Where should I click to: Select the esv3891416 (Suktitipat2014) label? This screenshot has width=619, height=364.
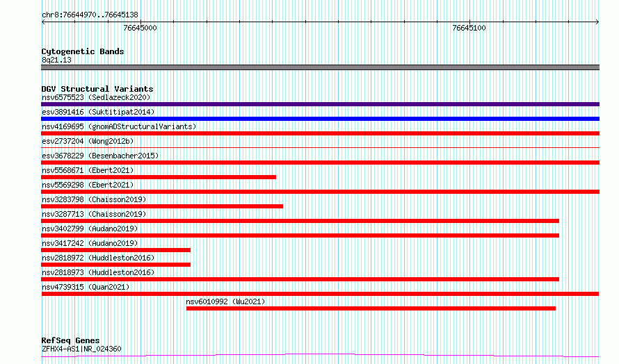point(98,112)
